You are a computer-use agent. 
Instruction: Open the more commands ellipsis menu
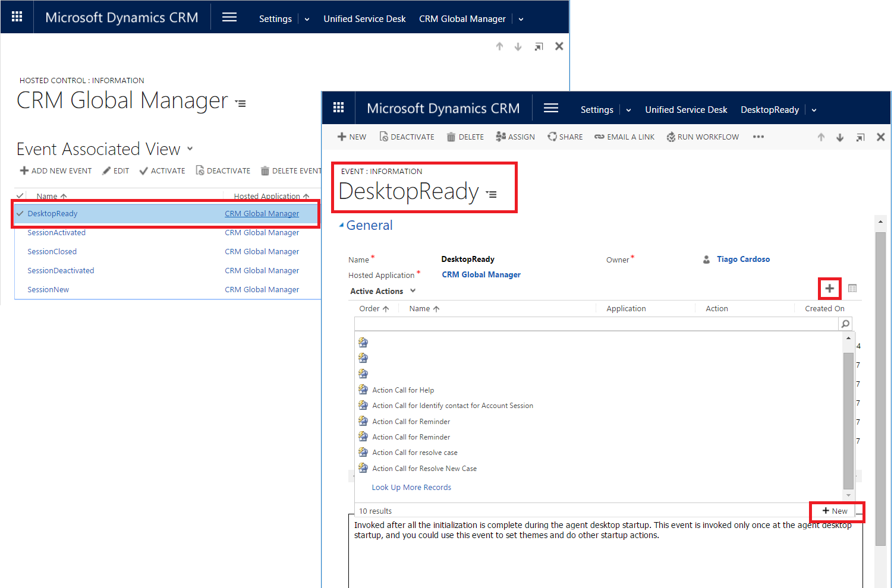pyautogui.click(x=758, y=137)
